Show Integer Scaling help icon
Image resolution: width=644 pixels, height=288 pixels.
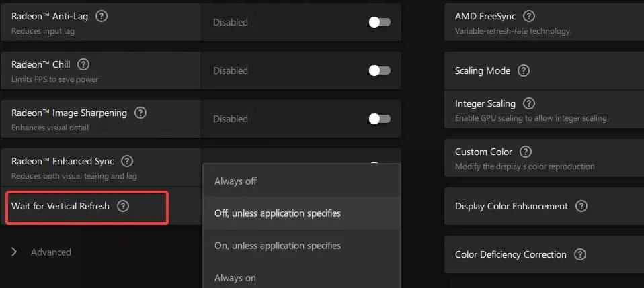529,103
